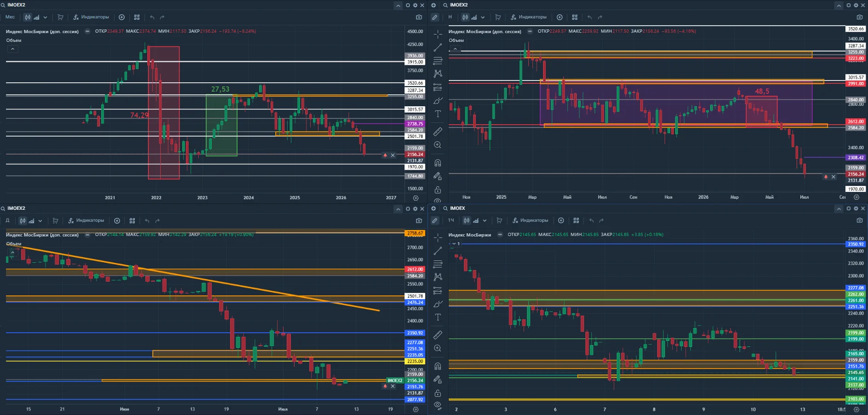Click red 2156.24 price label in monthly chart
This screenshot has width=868, height=415.
coord(415,155)
